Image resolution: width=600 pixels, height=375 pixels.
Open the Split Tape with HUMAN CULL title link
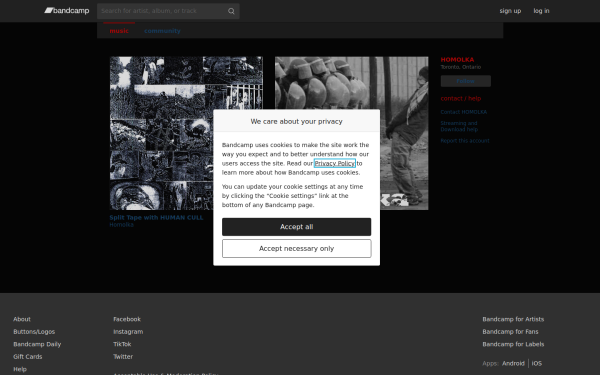click(x=156, y=217)
